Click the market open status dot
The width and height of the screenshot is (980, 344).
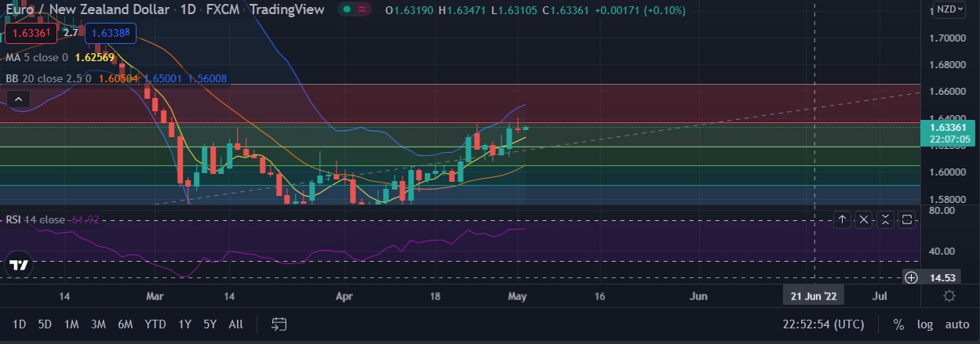(347, 10)
